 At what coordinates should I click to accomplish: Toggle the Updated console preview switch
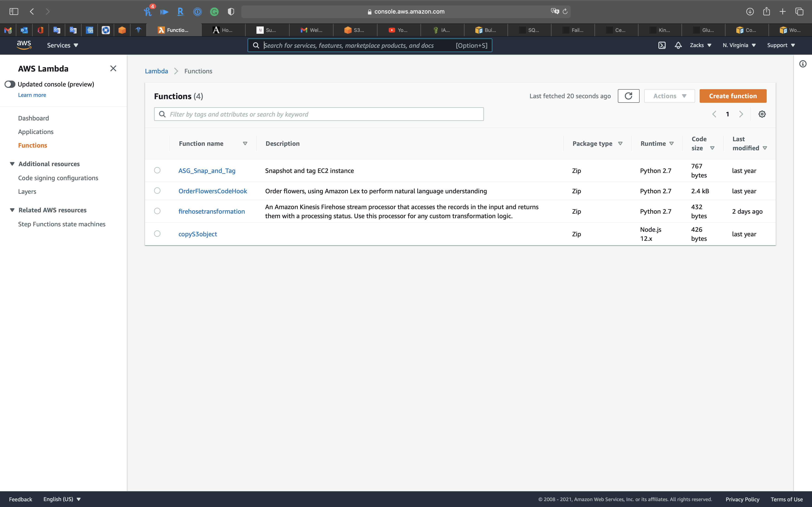pyautogui.click(x=10, y=84)
